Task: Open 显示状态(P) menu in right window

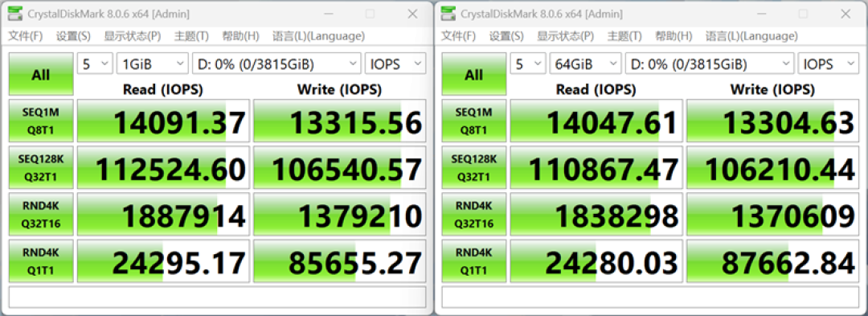Action: 565,36
